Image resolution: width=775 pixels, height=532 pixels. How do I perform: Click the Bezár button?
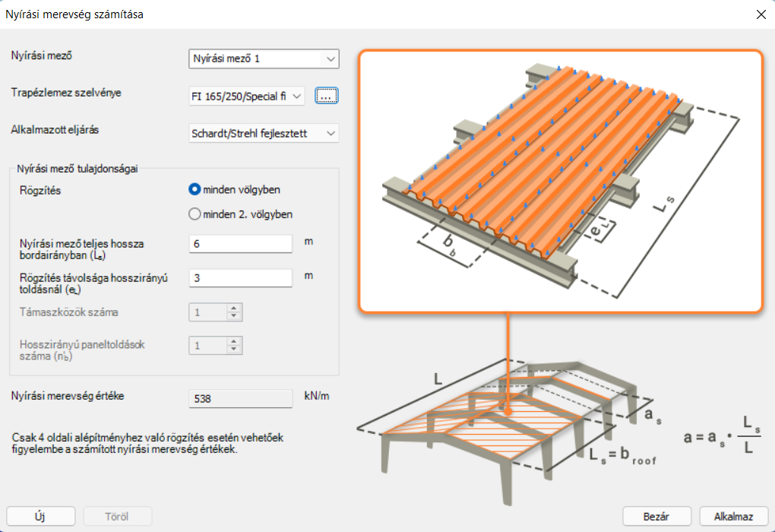pos(656,516)
